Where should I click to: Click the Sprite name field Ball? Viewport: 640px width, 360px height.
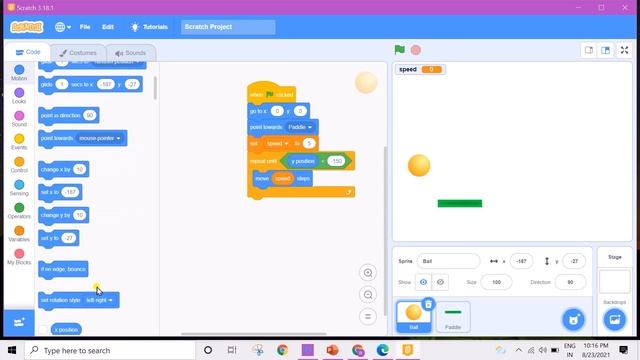tap(449, 261)
